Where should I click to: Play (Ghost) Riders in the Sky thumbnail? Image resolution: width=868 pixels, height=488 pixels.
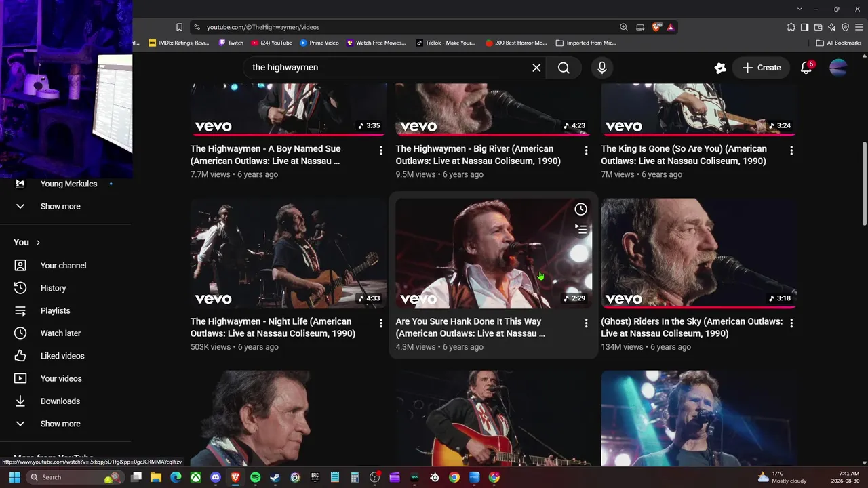pos(698,253)
